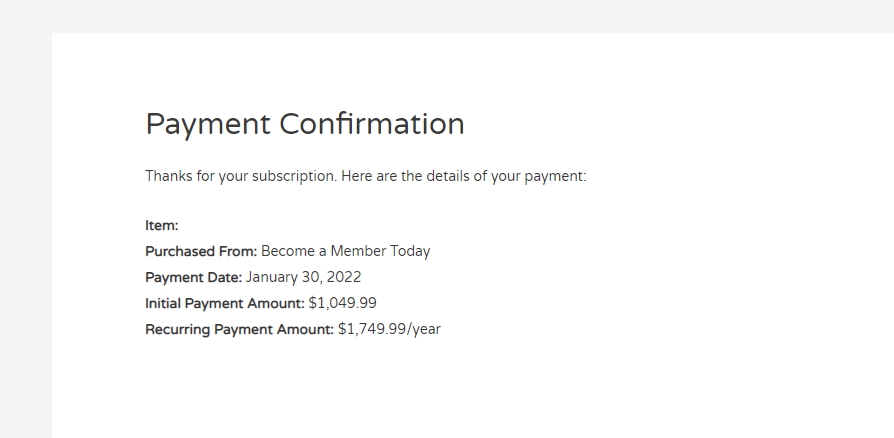Viewport: 894px width, 438px height.
Task: Click the Become a Member Today text
Action: [346, 251]
